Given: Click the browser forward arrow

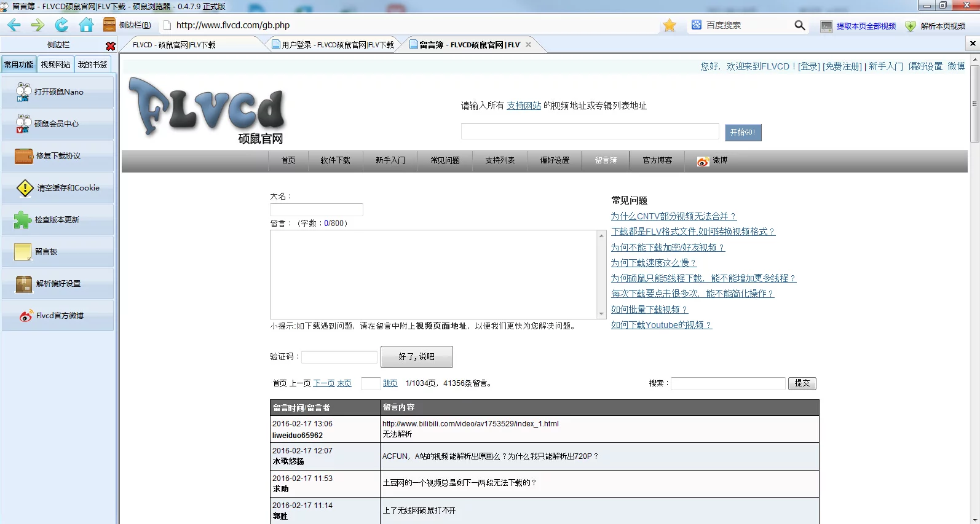Looking at the screenshot, I should tap(38, 25).
